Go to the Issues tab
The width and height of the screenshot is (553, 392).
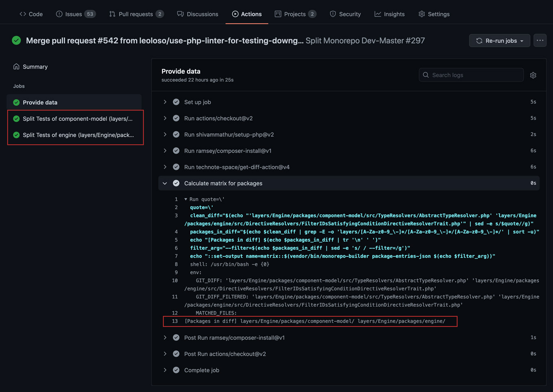(76, 14)
